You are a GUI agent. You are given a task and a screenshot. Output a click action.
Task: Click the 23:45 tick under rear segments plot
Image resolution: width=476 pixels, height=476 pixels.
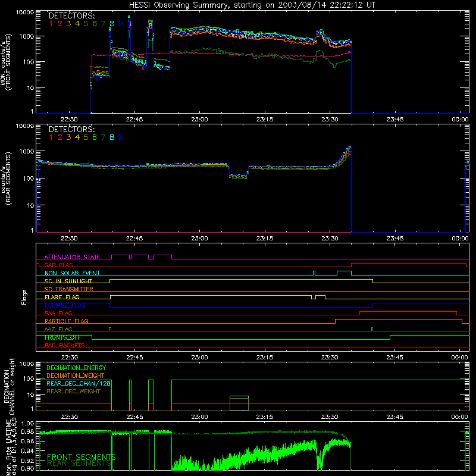tap(394, 239)
